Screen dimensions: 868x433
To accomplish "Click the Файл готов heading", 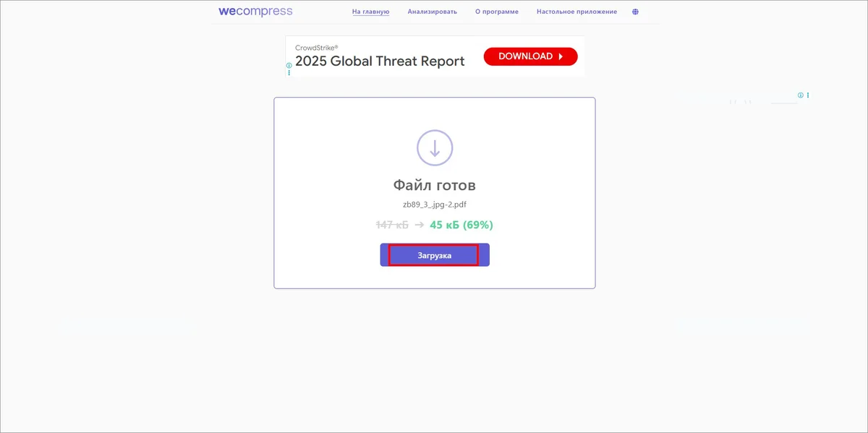I will pos(435,185).
